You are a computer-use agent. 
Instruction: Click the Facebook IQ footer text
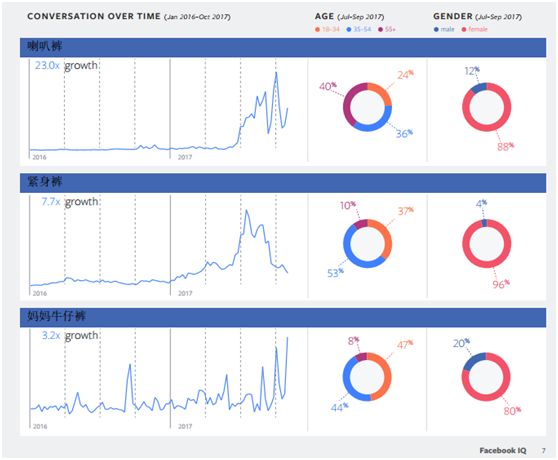502,450
